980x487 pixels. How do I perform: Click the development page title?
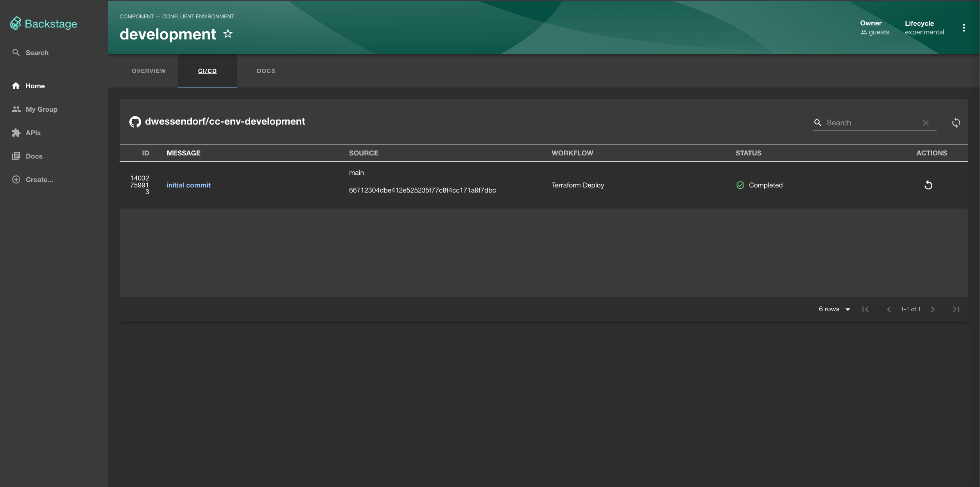click(x=168, y=34)
